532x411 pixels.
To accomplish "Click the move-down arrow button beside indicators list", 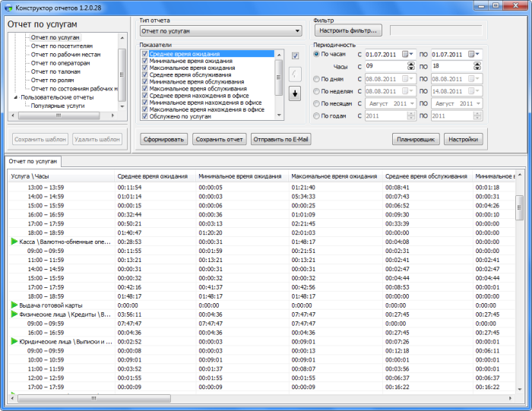I will [x=295, y=93].
